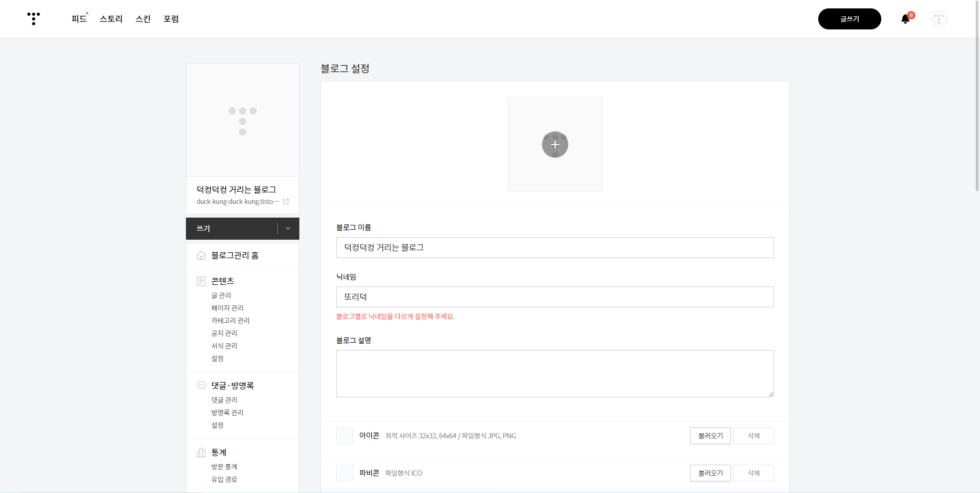
Task: Open the profile avatar menu
Action: click(x=939, y=19)
